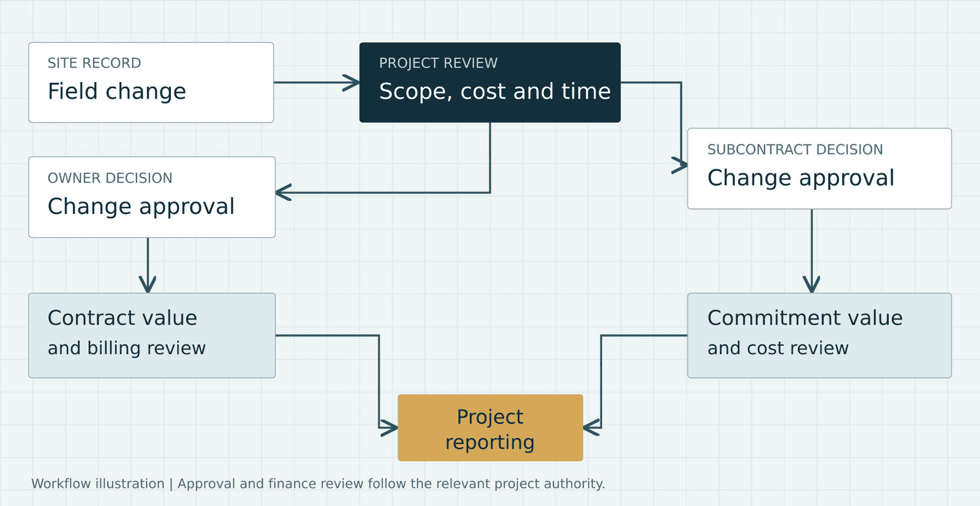Click the Project Review Scope, cost and time box
980x506 pixels.
click(490, 83)
